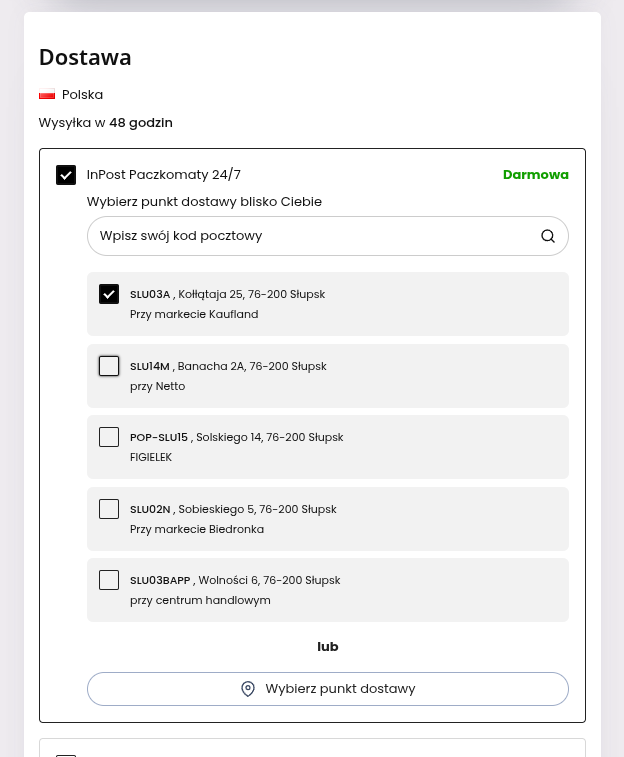This screenshot has height=757, width=624.
Task: Tick the POP-SLU15 Solskiego 14 checkbox
Action: click(109, 437)
